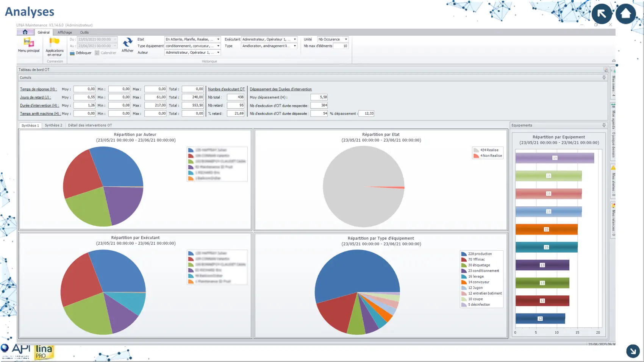
Task: Click the Applications en erreur flag icon
Action: 55,42
